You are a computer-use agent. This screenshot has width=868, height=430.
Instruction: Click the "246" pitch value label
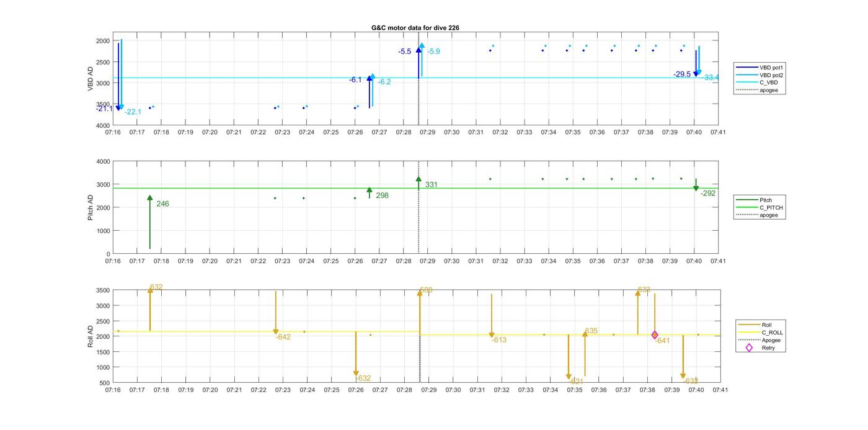(162, 204)
